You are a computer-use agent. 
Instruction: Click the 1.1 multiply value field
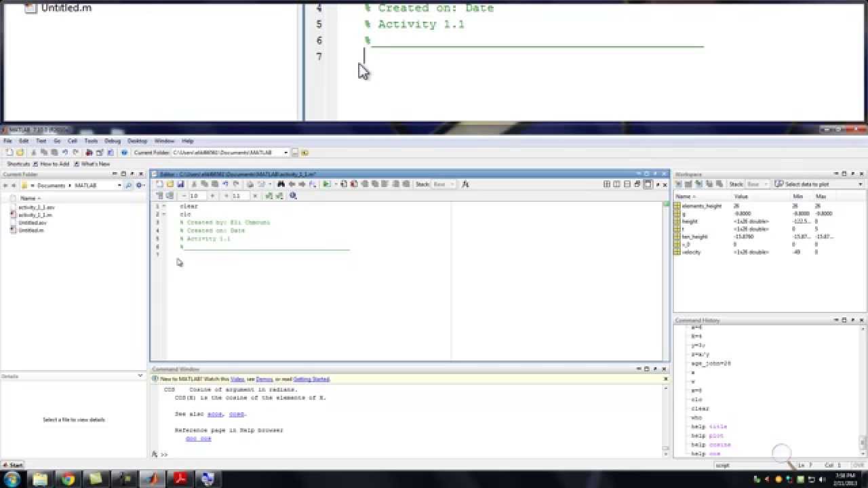241,196
